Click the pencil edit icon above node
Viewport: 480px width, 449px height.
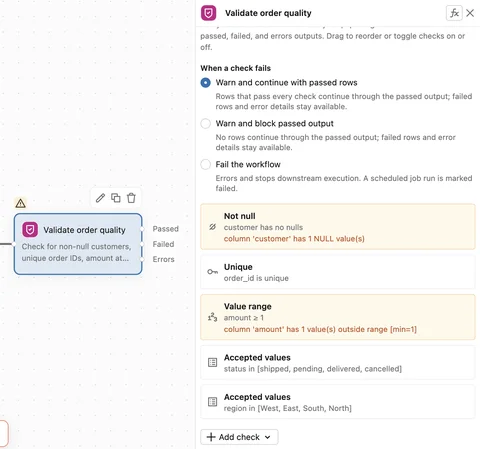[100, 198]
